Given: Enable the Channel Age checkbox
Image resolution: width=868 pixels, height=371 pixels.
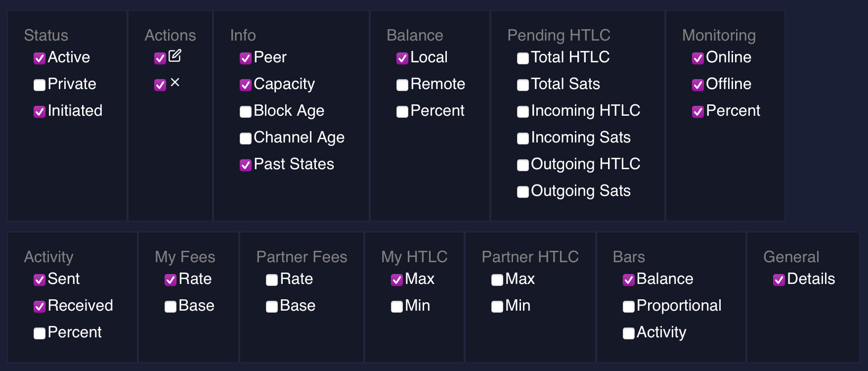Looking at the screenshot, I should point(246,139).
